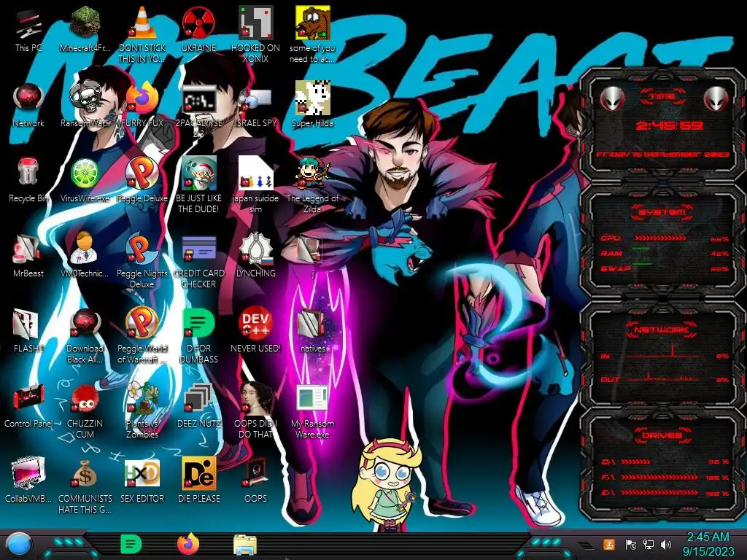Select the UKRAINE radiation icon
The image size is (747, 560).
198,23
